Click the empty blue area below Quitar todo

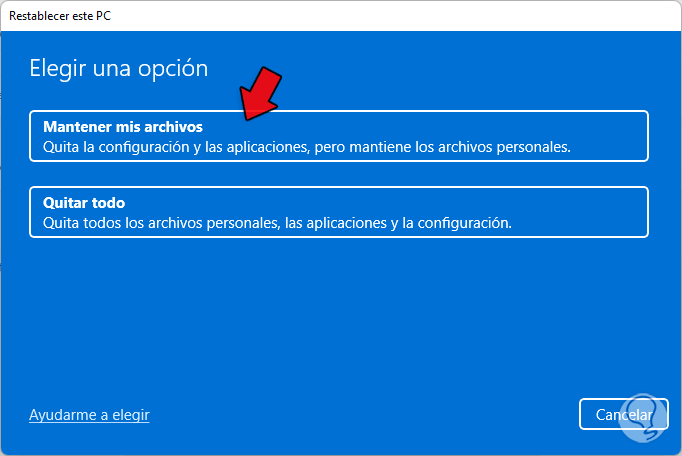(339, 313)
